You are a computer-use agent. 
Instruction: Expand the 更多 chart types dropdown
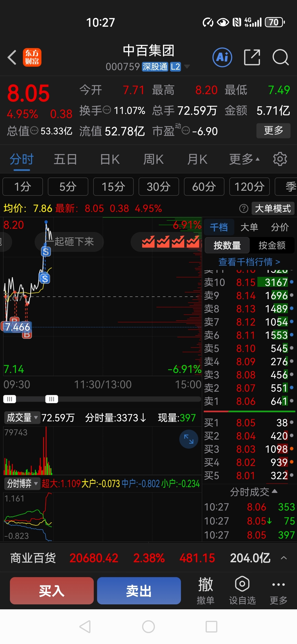[244, 159]
